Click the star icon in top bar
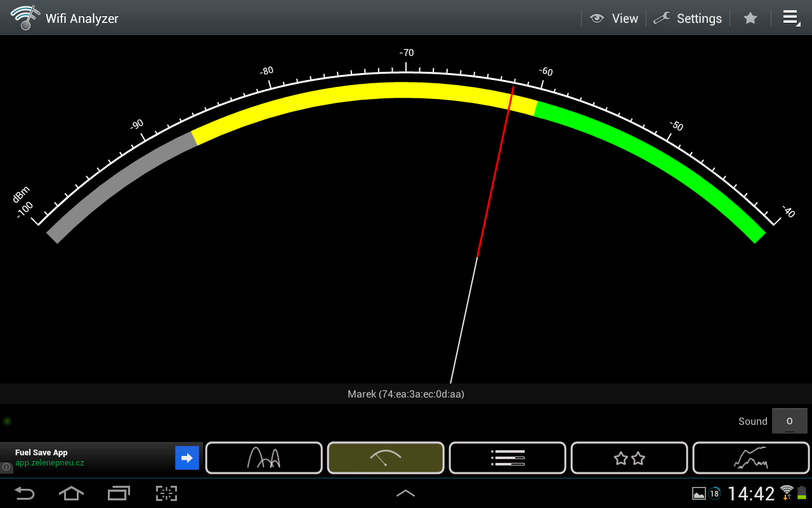 coord(750,18)
